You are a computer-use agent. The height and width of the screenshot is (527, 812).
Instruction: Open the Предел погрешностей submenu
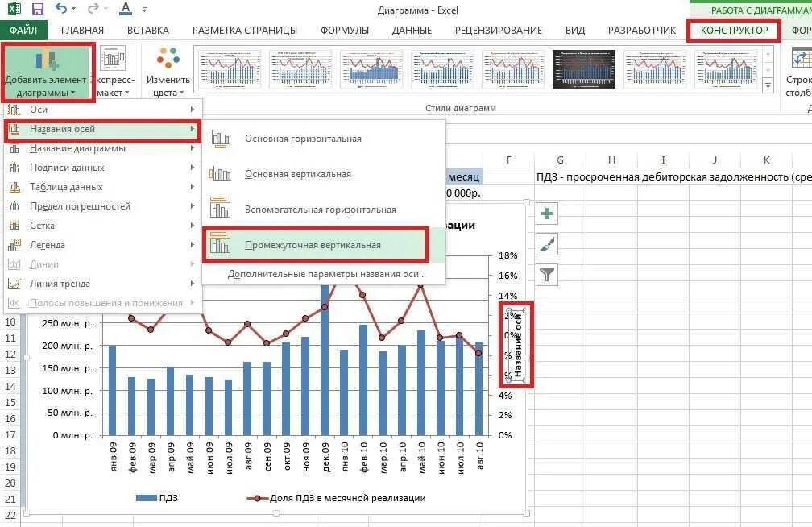[102, 206]
